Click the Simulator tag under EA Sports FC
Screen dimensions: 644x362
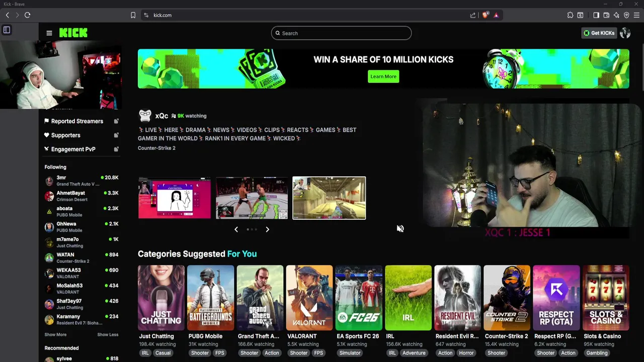coord(350,353)
